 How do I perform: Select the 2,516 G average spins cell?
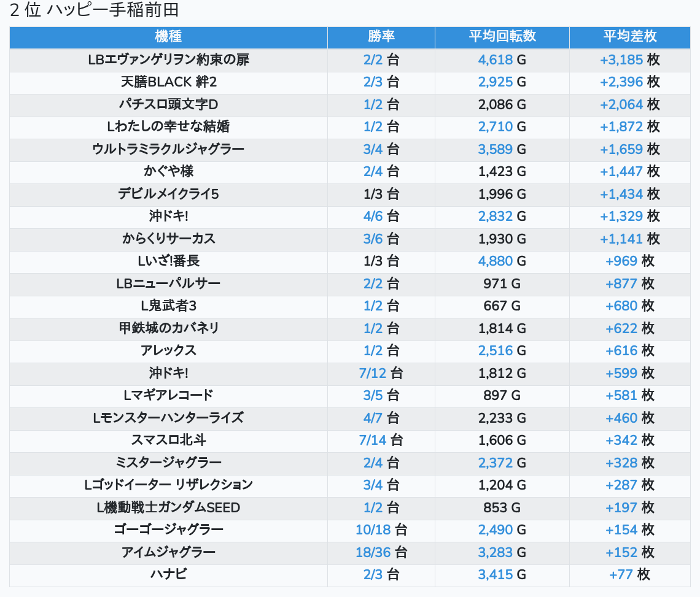[x=502, y=351]
